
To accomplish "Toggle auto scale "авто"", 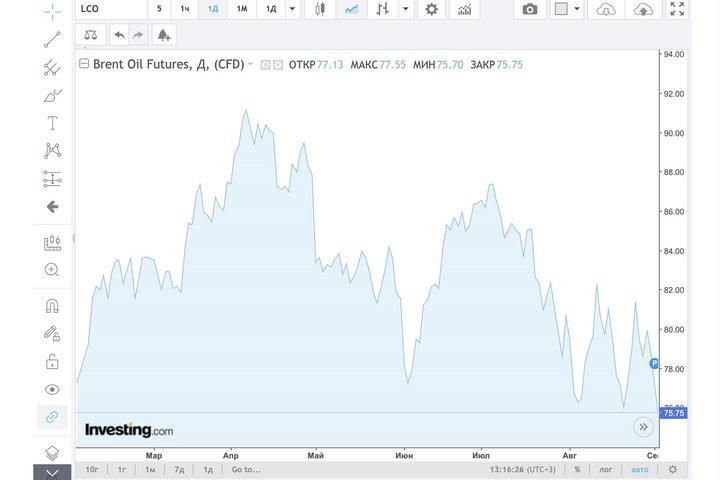I will tap(639, 468).
